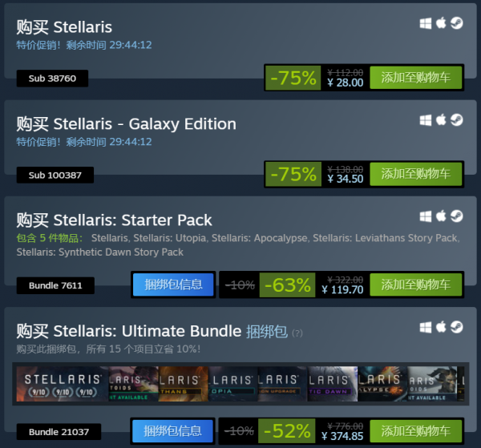This screenshot has height=448, width=481.
Task: Click the Bundle 21037 label
Action: [59, 432]
